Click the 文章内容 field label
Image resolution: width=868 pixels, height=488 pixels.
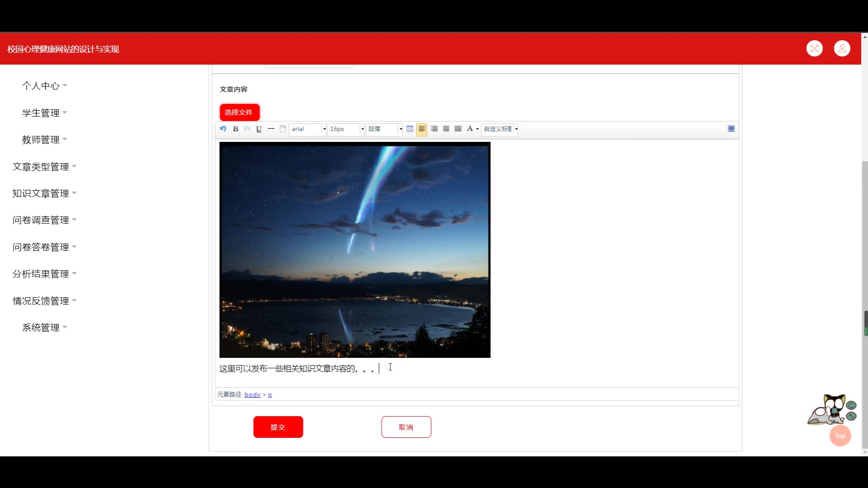(234, 89)
